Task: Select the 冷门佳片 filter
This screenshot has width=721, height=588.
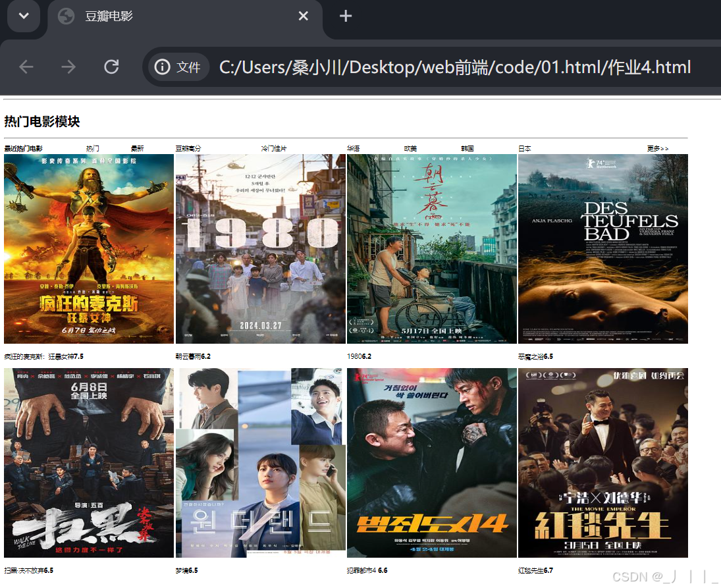Action: 274,149
